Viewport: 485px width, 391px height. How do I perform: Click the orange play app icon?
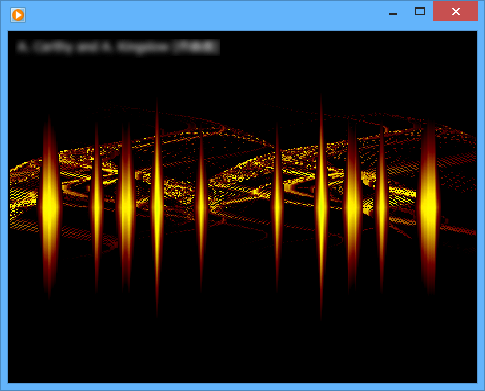click(18, 15)
